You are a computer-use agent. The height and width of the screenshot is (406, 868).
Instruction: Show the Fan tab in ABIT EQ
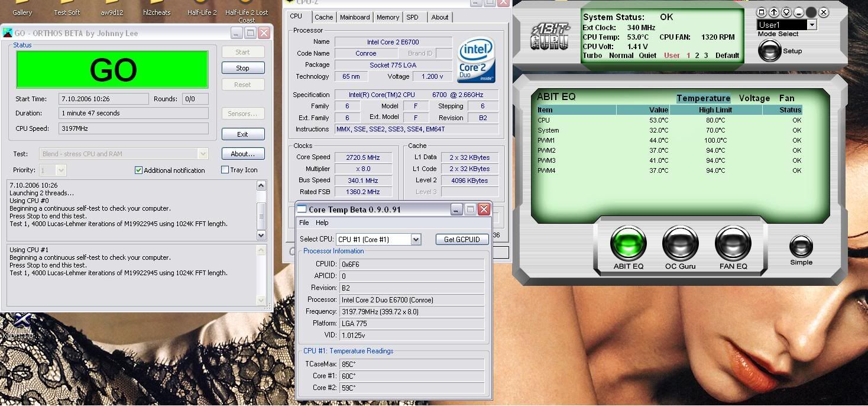tap(786, 98)
